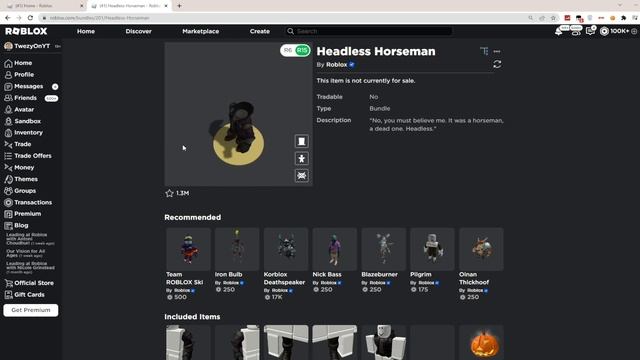The height and width of the screenshot is (360, 640).
Task: Open the Create page from the top bar
Action: (260, 31)
